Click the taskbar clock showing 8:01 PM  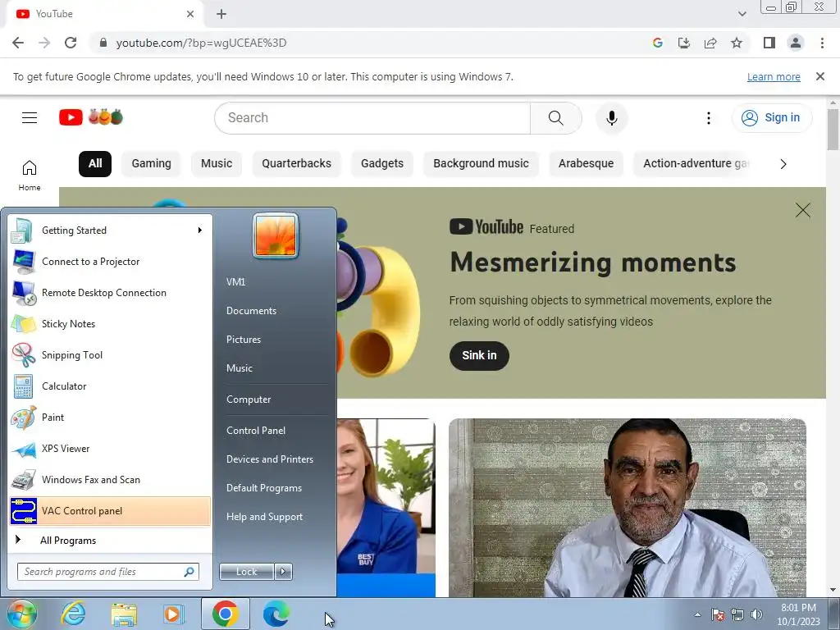click(798, 614)
